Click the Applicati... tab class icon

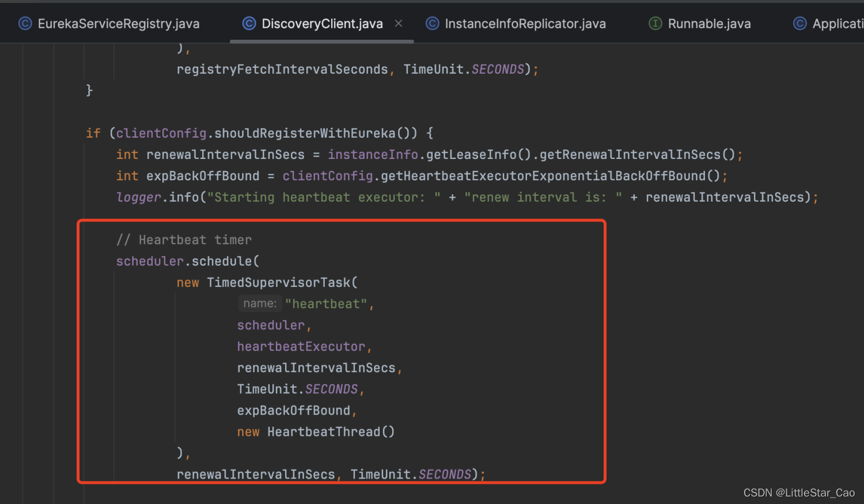[799, 24]
